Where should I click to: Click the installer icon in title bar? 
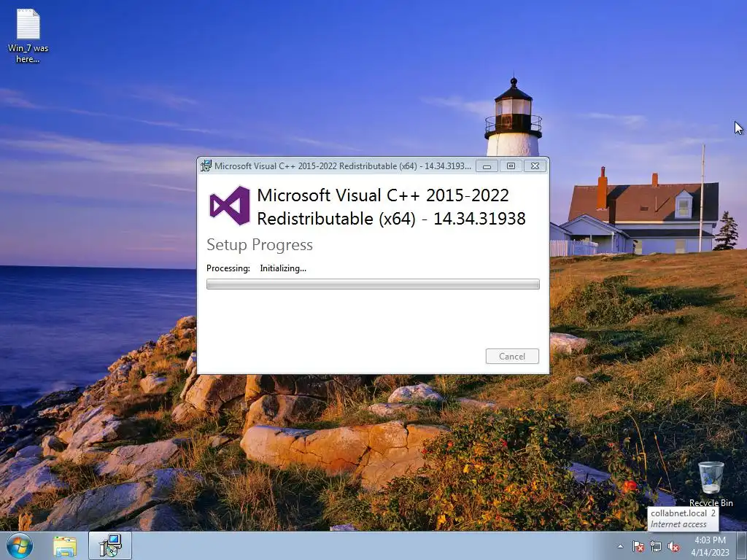[206, 166]
